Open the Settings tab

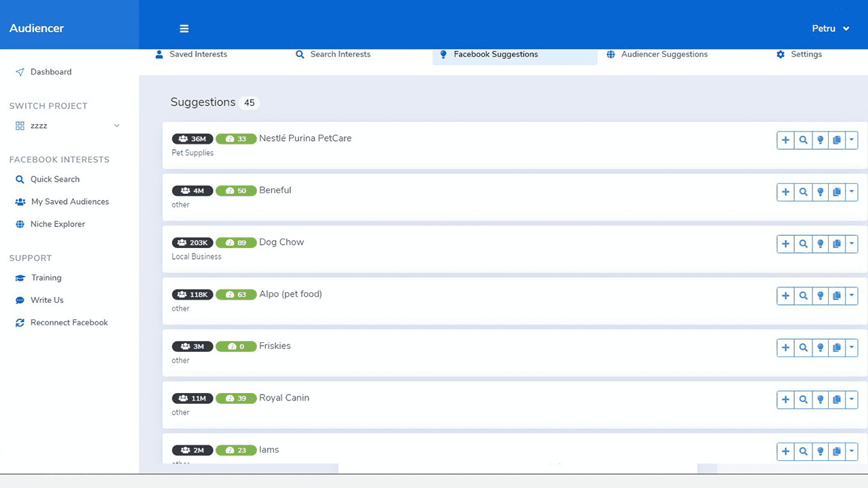click(799, 55)
